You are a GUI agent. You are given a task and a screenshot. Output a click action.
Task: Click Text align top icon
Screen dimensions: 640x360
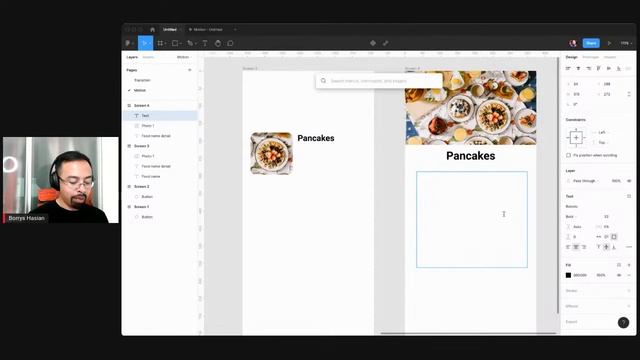pyautogui.click(x=599, y=247)
